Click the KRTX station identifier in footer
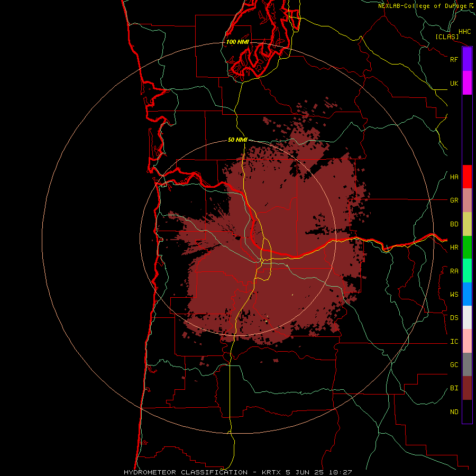The width and height of the screenshot is (476, 476). tap(272, 472)
